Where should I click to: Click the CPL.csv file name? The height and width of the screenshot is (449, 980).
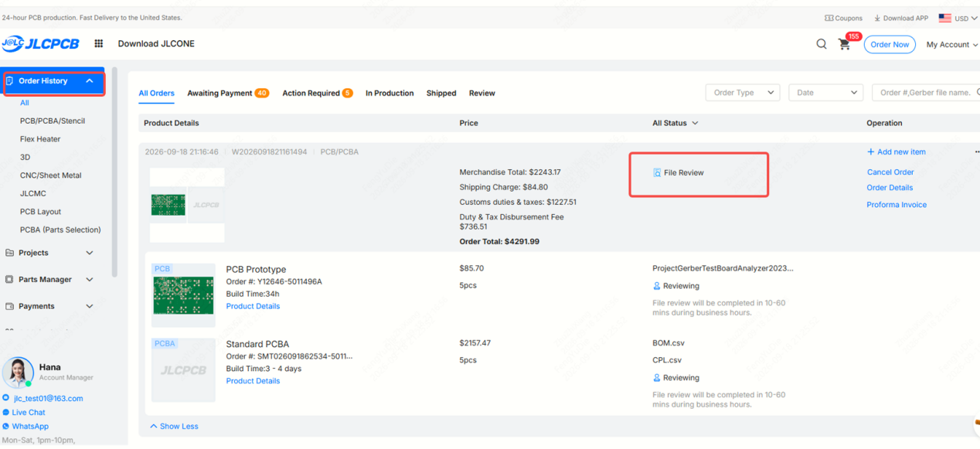667,360
